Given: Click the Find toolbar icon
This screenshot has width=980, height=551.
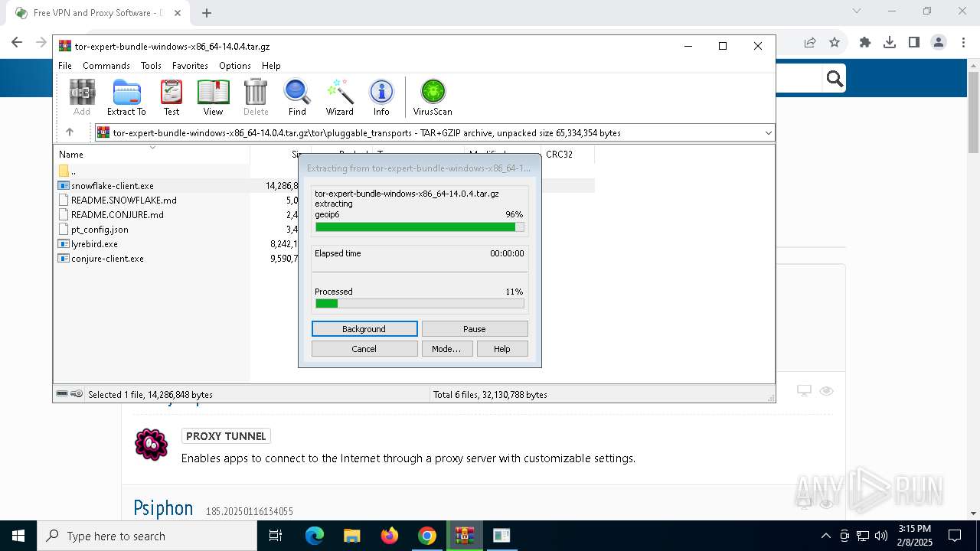Looking at the screenshot, I should 297,97.
